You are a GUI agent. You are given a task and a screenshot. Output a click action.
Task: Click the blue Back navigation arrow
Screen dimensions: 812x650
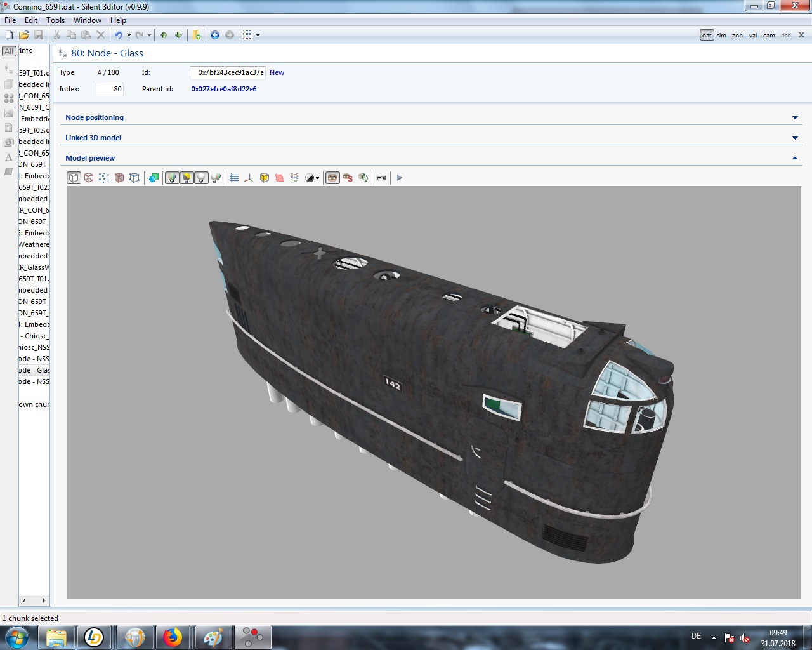pyautogui.click(x=215, y=35)
